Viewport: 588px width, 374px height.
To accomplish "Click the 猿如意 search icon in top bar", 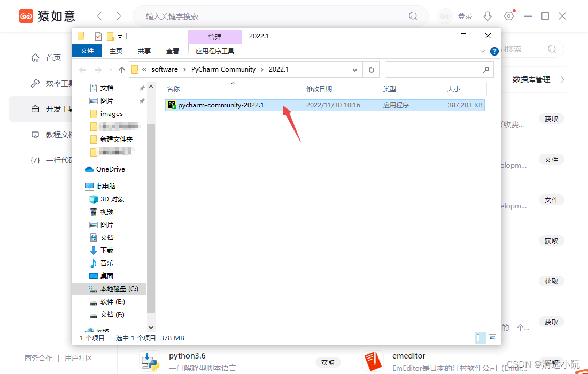I will 413,16.
